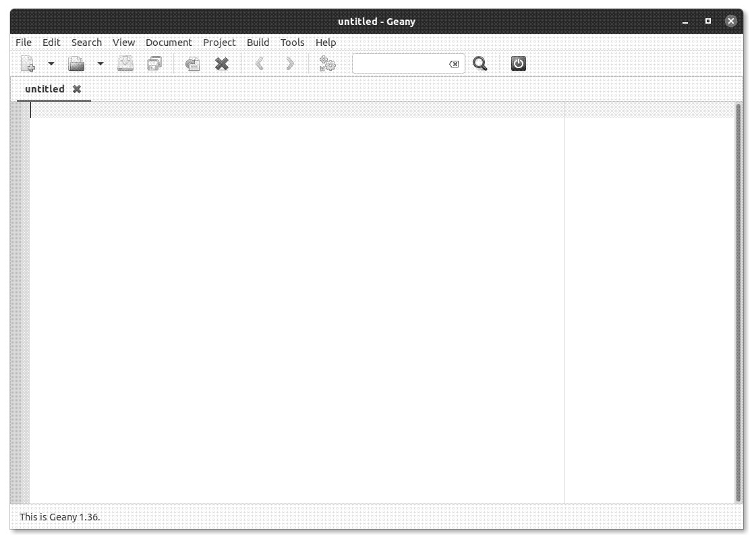
Task: Open the File menu
Action: pos(24,43)
